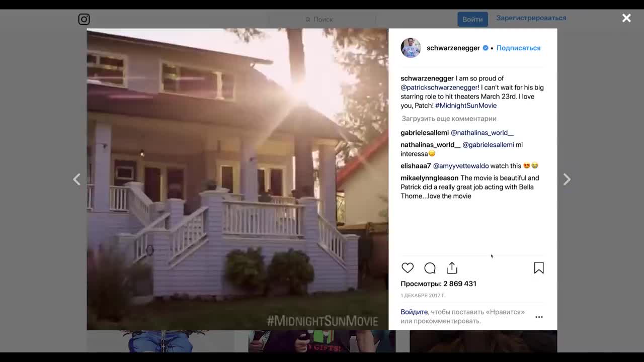Like the post with heart icon

click(x=408, y=268)
